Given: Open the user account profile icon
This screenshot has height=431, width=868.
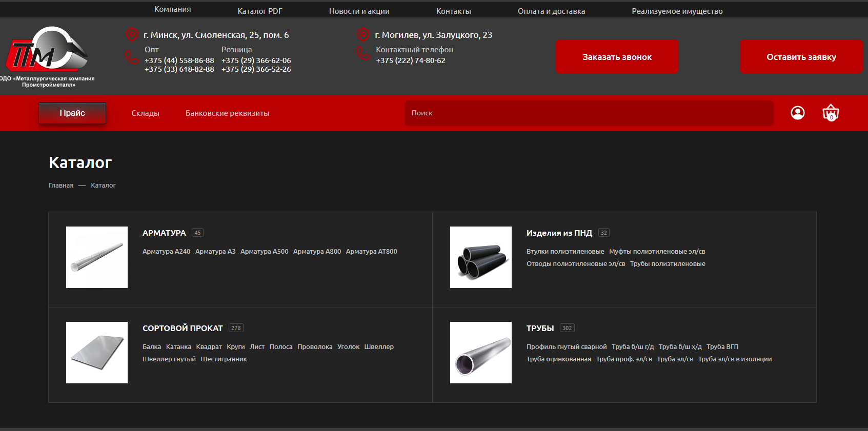Looking at the screenshot, I should pyautogui.click(x=797, y=113).
